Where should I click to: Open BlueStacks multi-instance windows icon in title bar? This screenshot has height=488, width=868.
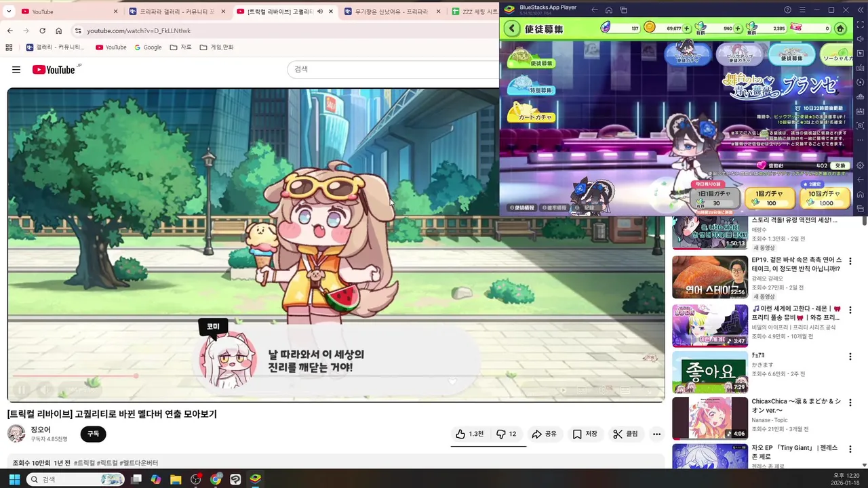[x=623, y=10]
